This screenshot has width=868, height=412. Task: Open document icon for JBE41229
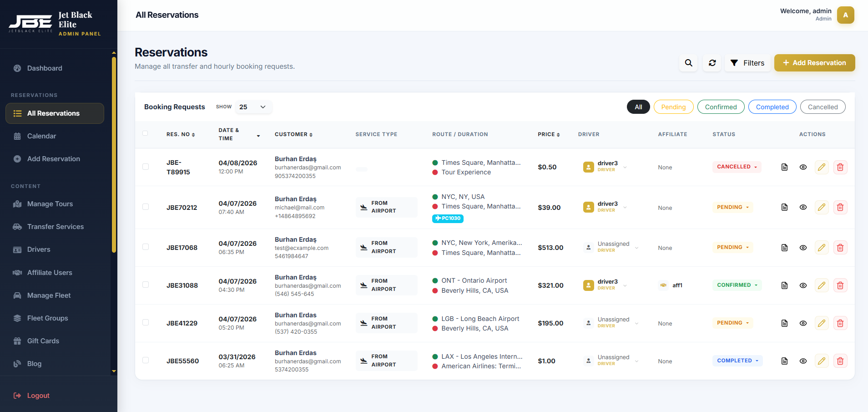pyautogui.click(x=784, y=323)
